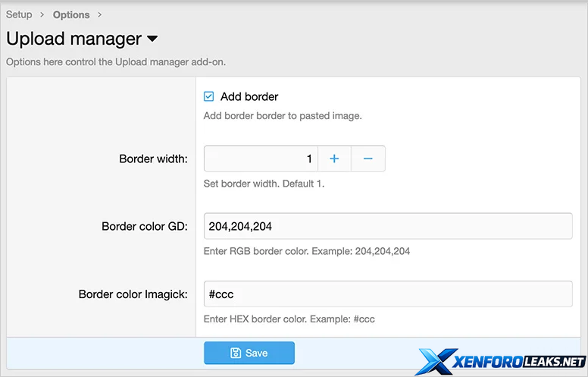
Task: Select the Border color GD label
Action: click(145, 226)
